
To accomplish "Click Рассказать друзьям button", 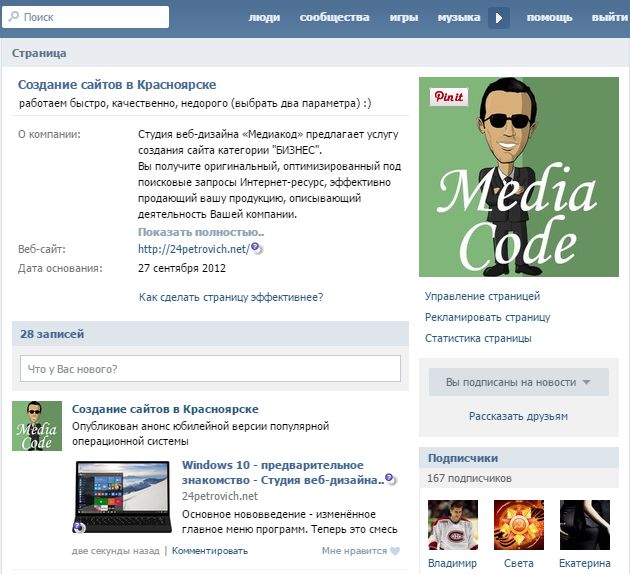I will click(518, 416).
